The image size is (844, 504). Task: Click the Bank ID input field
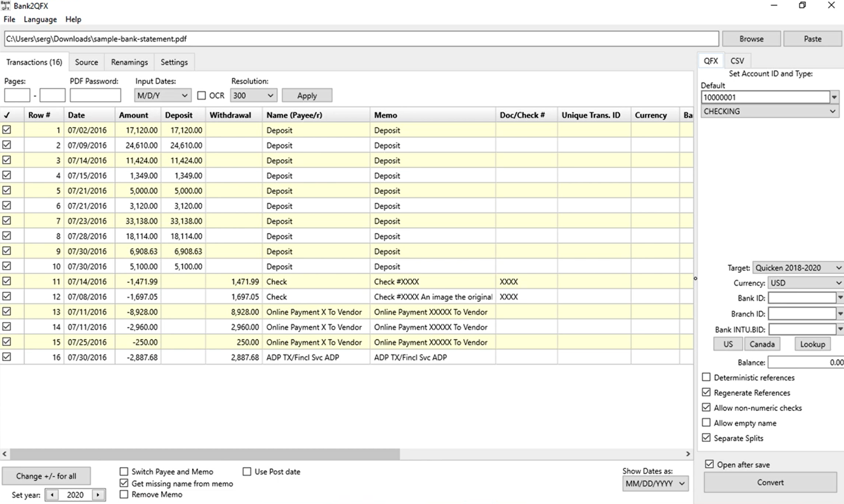click(802, 298)
